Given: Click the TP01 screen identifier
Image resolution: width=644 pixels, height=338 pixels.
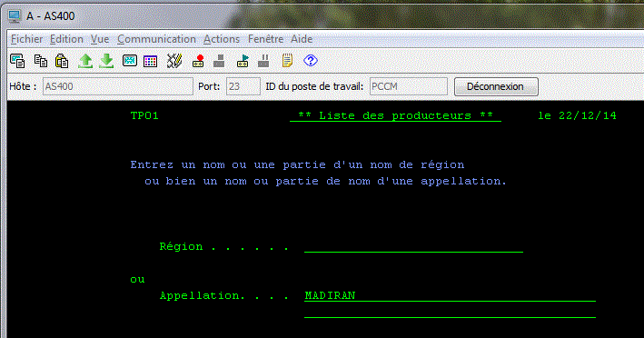Looking at the screenshot, I should tap(144, 115).
